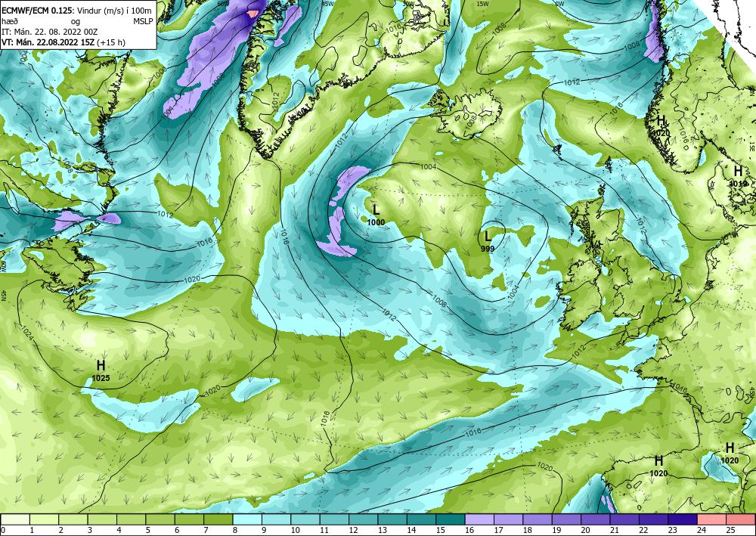Click the 'L 1000' low pressure marker
756x536 pixels.
[x=376, y=215]
